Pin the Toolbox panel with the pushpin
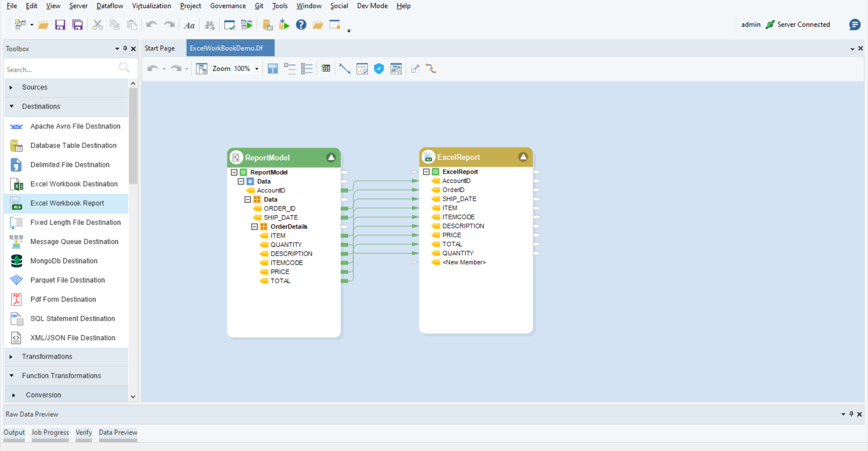This screenshot has width=868, height=451. 125,48
